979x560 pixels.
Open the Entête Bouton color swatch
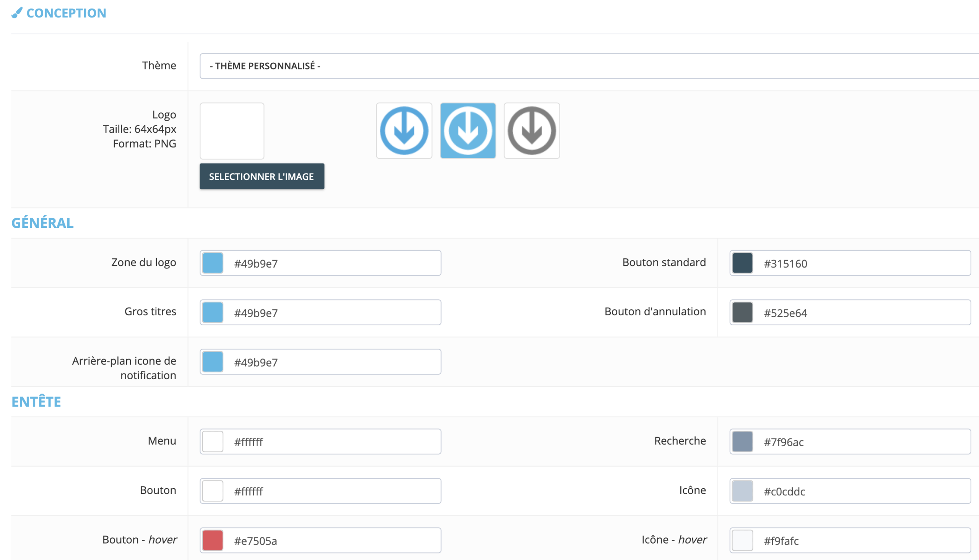tap(213, 491)
